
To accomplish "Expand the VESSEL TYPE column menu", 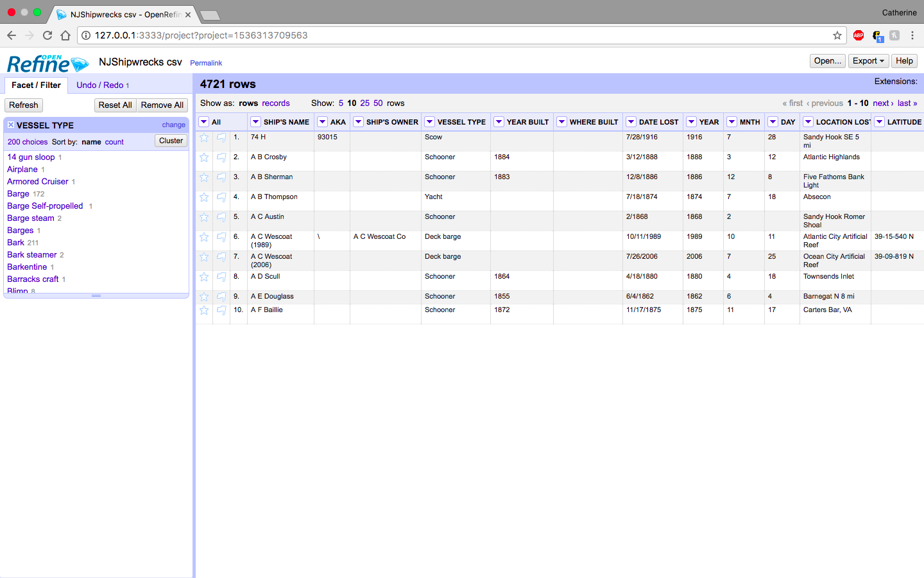I will 429,122.
